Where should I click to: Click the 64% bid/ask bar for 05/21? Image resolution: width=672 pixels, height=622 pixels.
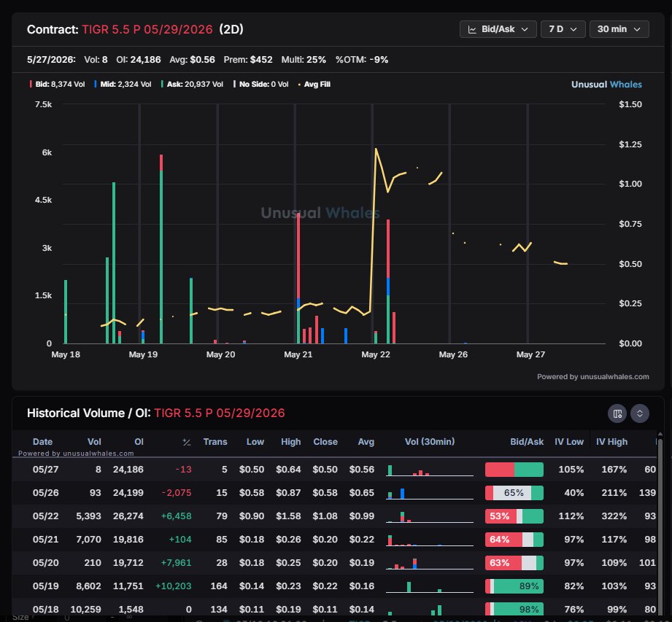[x=514, y=540]
